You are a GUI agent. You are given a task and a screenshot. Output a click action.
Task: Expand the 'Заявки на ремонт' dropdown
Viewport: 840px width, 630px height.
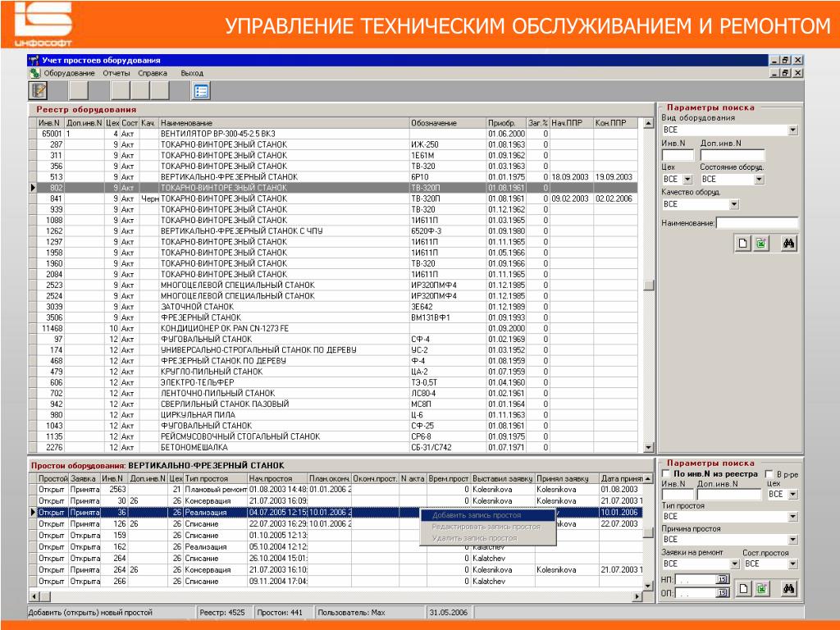tap(734, 564)
